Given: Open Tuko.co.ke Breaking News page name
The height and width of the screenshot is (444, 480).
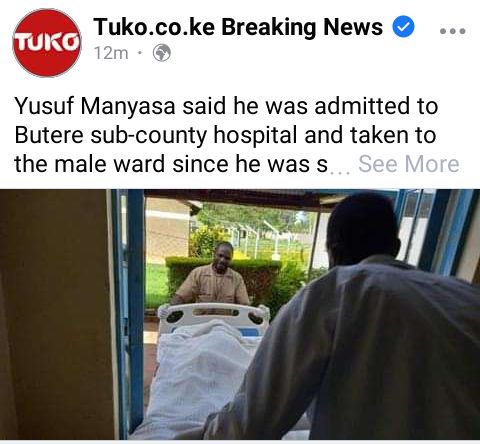Looking at the screenshot, I should tap(238, 27).
